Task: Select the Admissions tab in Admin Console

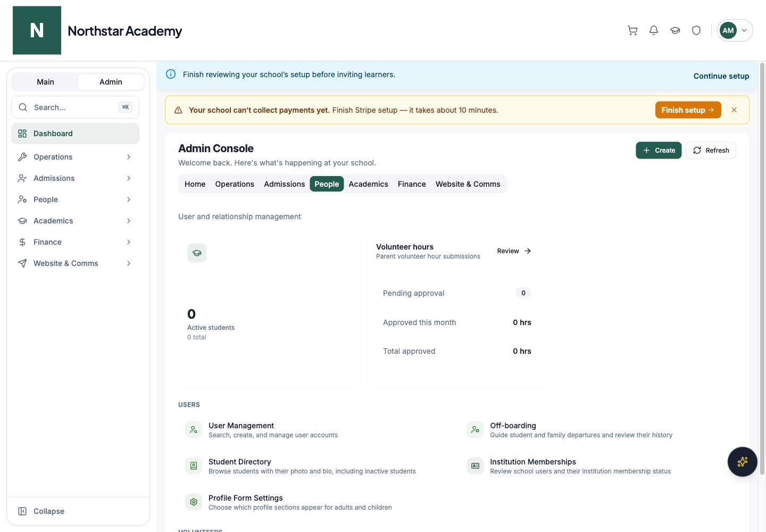Action: pos(285,184)
